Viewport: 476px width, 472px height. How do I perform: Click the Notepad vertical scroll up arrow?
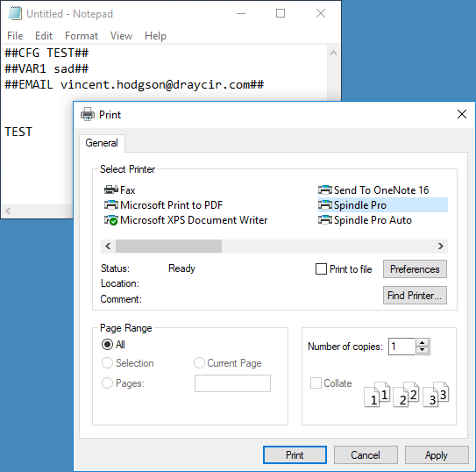point(333,53)
